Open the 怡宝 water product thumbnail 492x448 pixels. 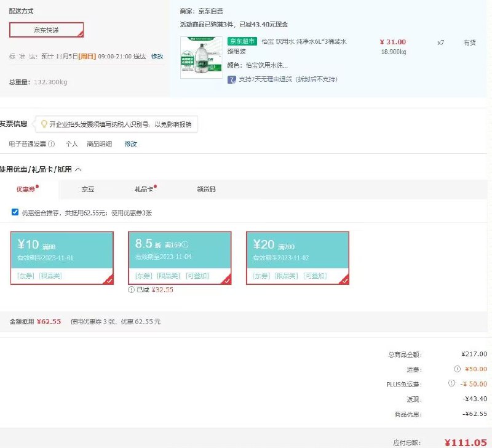202,57
